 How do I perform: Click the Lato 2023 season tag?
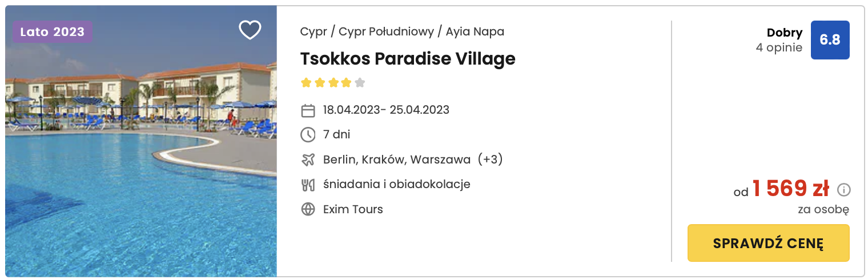[53, 32]
